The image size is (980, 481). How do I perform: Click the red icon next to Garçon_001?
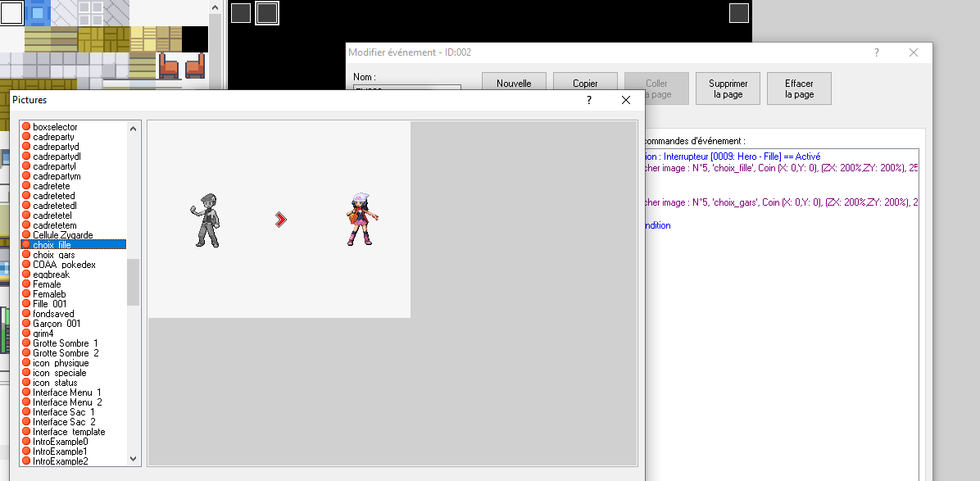[26, 324]
